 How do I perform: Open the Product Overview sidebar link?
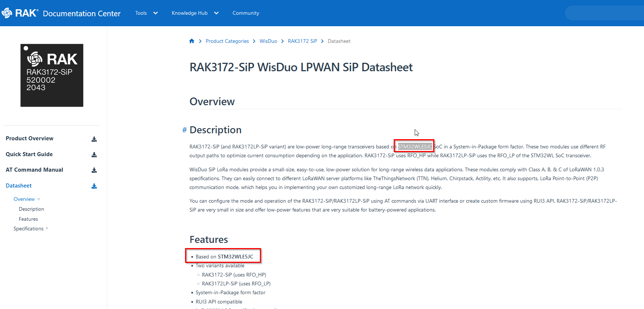pyautogui.click(x=29, y=138)
